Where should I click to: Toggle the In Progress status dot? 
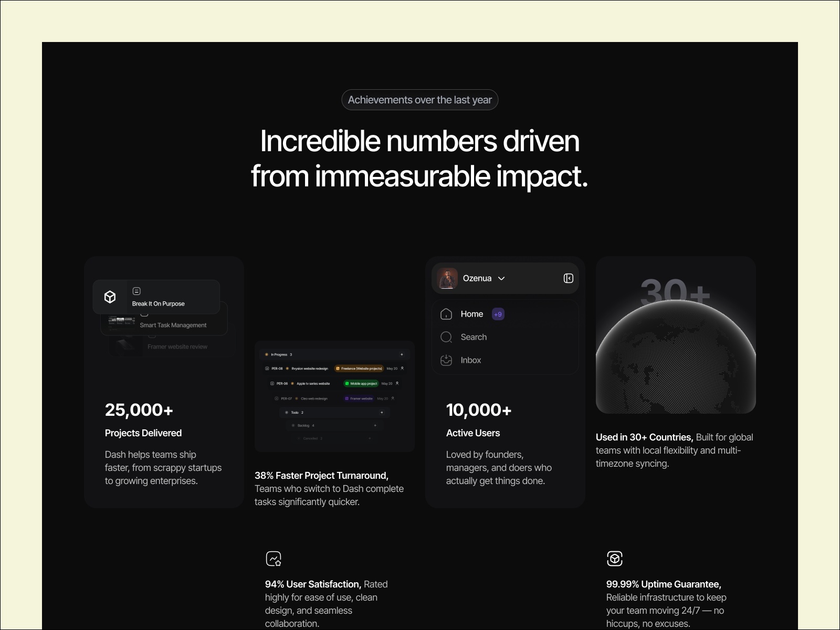(x=267, y=354)
